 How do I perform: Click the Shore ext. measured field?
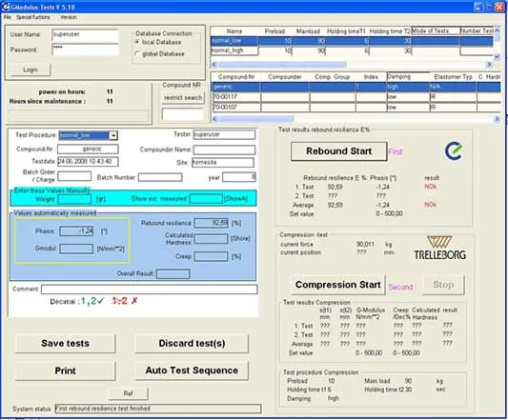coord(206,199)
